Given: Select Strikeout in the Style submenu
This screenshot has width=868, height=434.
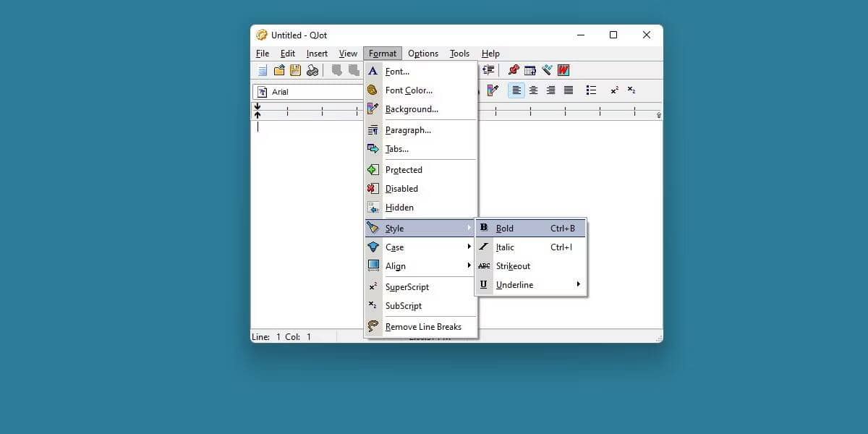Looking at the screenshot, I should coord(513,266).
